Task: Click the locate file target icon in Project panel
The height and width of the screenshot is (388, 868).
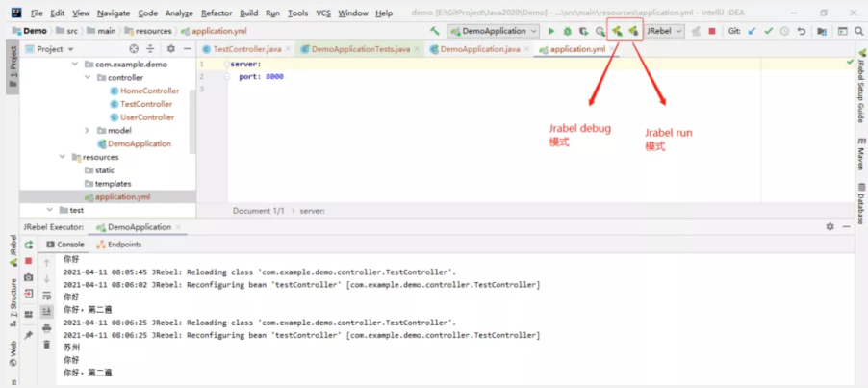Action: (134, 49)
